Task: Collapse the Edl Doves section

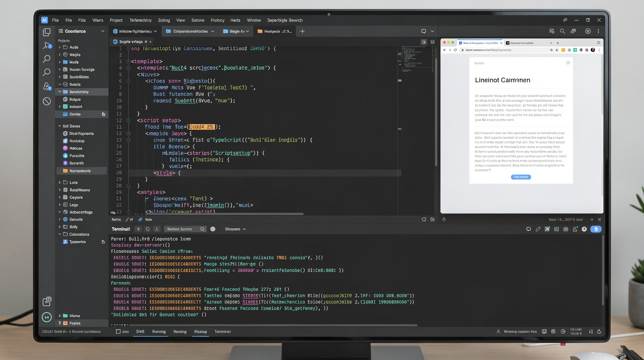Action: click(x=60, y=126)
